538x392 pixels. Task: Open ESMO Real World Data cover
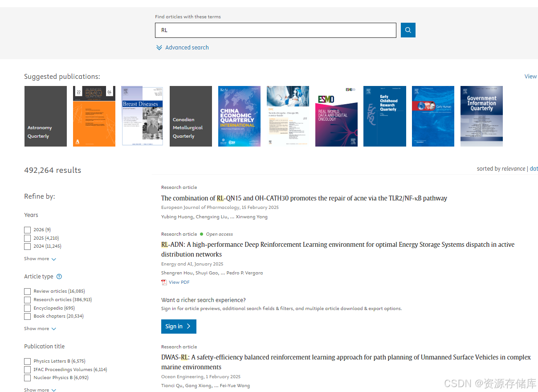point(336,116)
